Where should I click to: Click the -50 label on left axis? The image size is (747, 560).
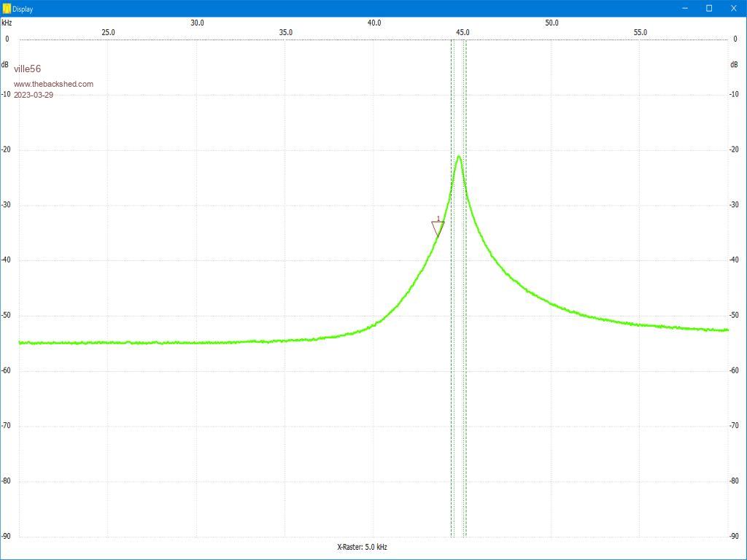(x=7, y=316)
